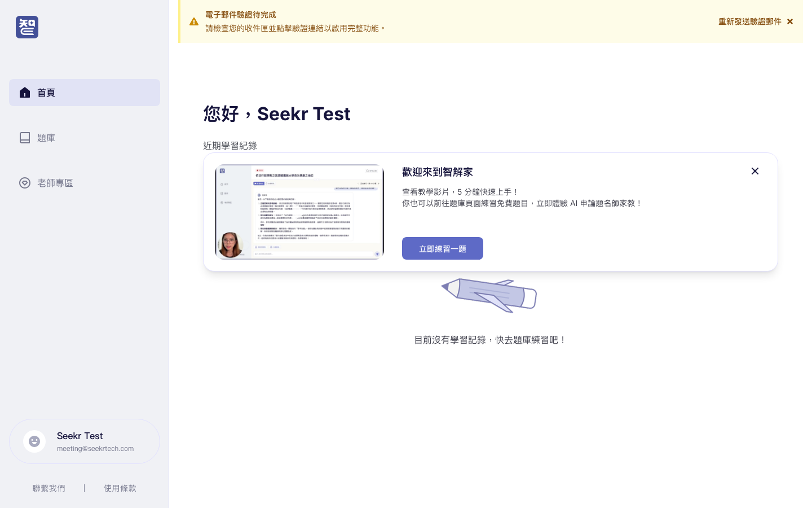The width and height of the screenshot is (812, 508).
Task: Click the badge icon beside 老師專區
Action: tap(25, 183)
